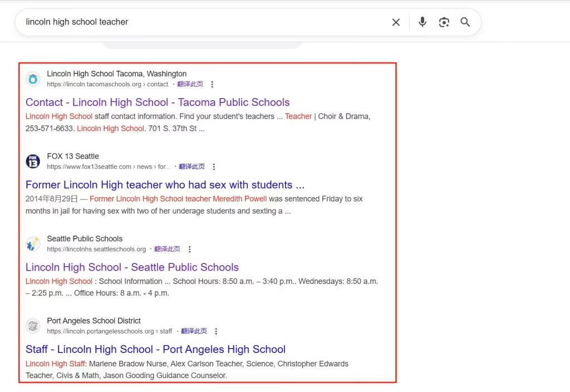
Task: Click the magnifying glass search button
Action: coord(465,22)
